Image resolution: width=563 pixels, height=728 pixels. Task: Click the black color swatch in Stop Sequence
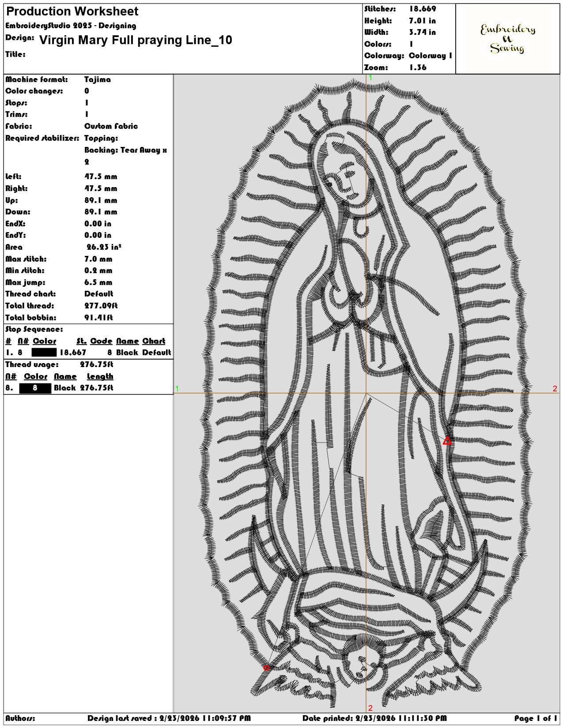[x=44, y=353]
